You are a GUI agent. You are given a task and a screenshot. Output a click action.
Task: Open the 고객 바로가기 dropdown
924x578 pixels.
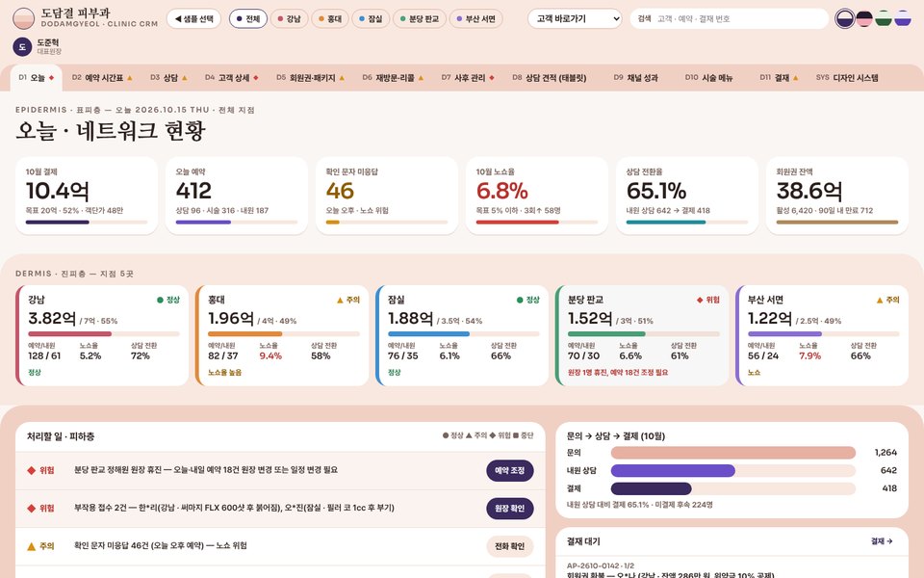point(575,19)
